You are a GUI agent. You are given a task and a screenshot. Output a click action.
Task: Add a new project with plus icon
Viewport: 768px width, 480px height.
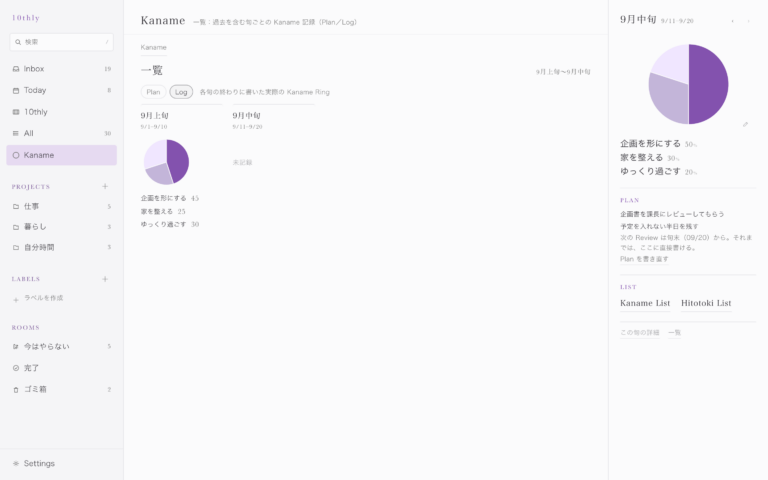[x=105, y=186]
